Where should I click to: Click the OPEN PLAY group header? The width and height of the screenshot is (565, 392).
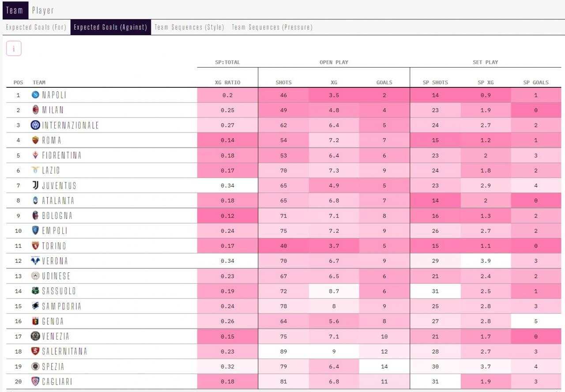pos(334,62)
